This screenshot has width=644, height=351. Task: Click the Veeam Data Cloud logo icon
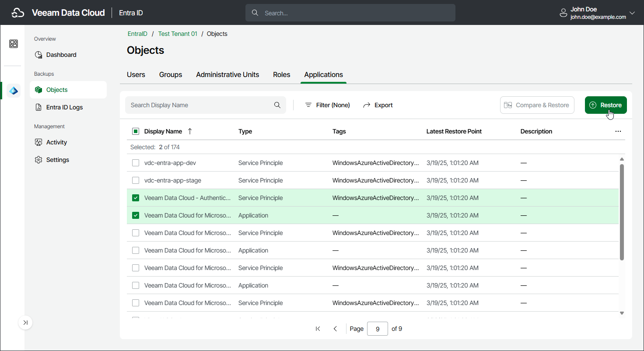click(18, 13)
